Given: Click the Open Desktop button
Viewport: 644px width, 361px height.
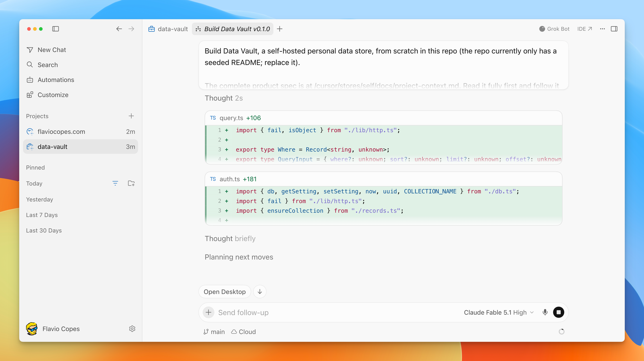Looking at the screenshot, I should pos(225,292).
